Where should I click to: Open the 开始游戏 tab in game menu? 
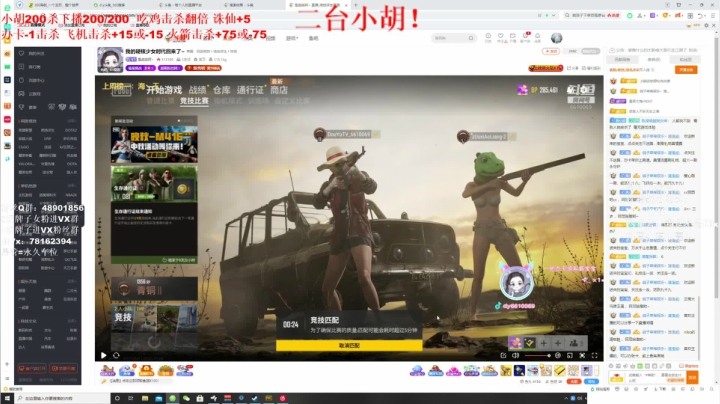coord(164,90)
